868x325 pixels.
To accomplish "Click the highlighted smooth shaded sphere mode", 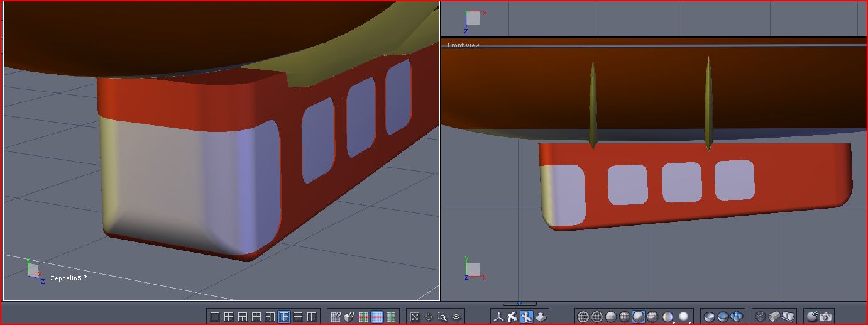I will (639, 317).
